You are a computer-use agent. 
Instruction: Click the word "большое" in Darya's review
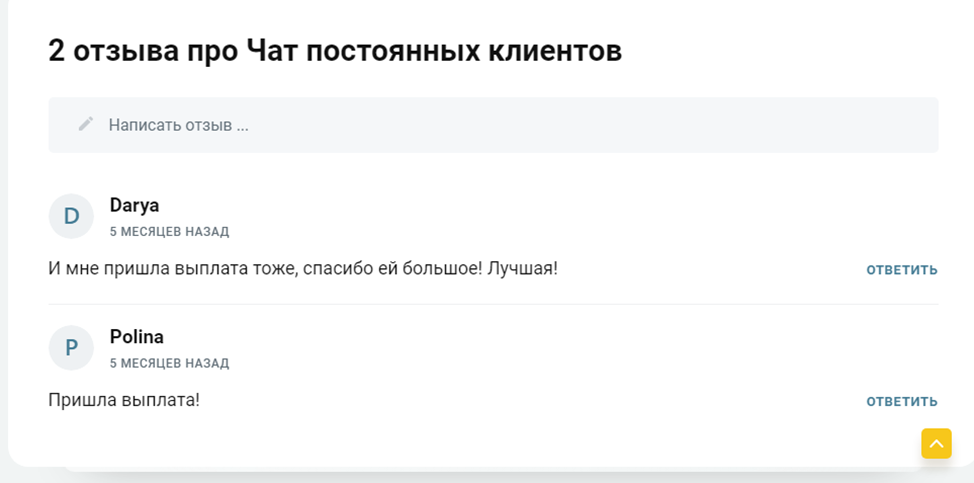coord(446,269)
